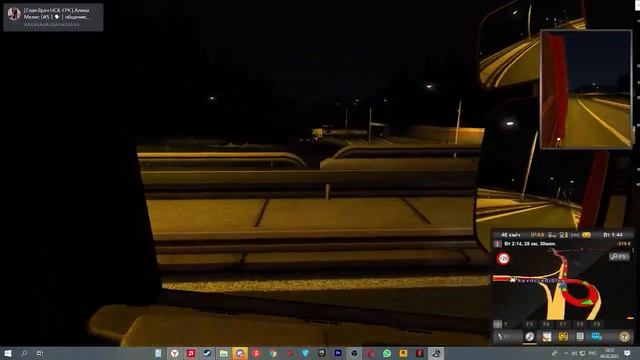Image resolution: width=640 pixels, height=360 pixels.
Task: Switch to the active game icon on taskbar
Action: click(x=436, y=353)
